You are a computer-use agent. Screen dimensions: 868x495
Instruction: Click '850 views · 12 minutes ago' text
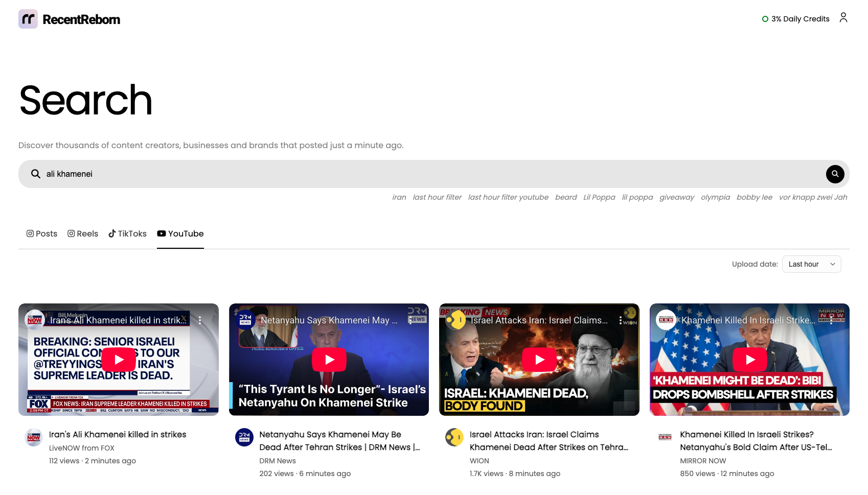727,474
